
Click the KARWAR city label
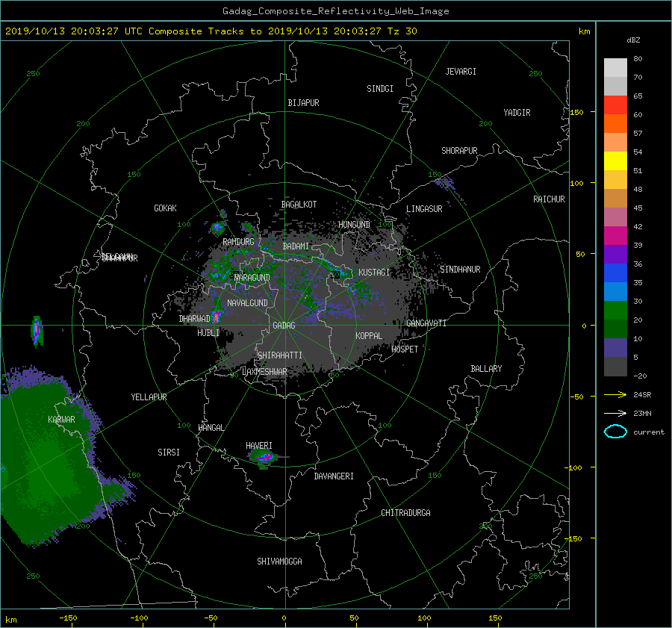click(x=61, y=420)
